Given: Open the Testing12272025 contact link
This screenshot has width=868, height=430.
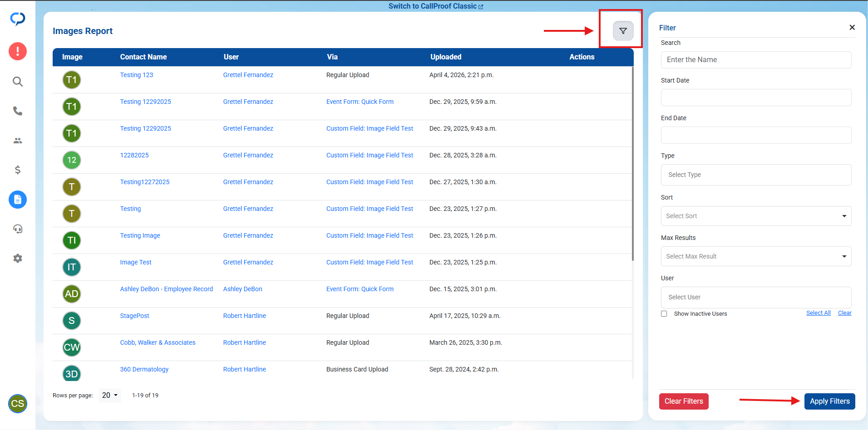Looking at the screenshot, I should (x=144, y=182).
